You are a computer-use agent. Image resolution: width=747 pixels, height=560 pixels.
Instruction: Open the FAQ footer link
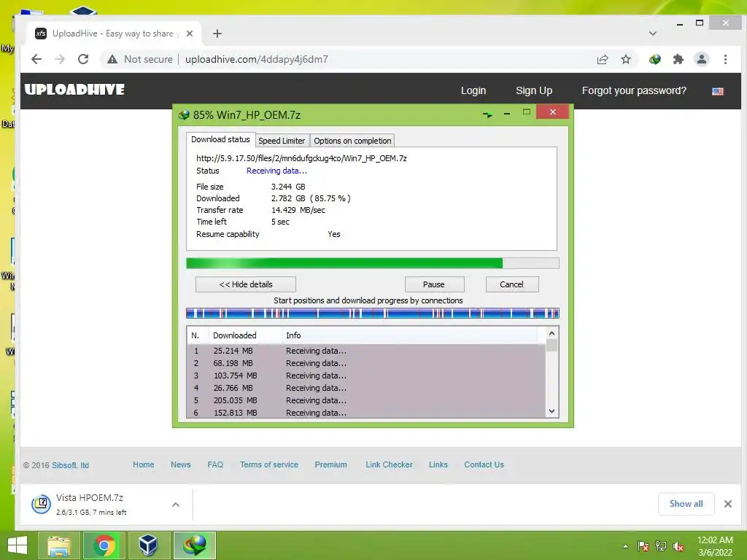pyautogui.click(x=215, y=464)
